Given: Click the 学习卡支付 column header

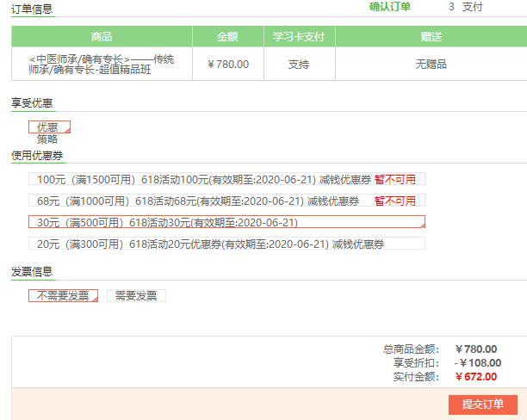Looking at the screenshot, I should tap(299, 37).
